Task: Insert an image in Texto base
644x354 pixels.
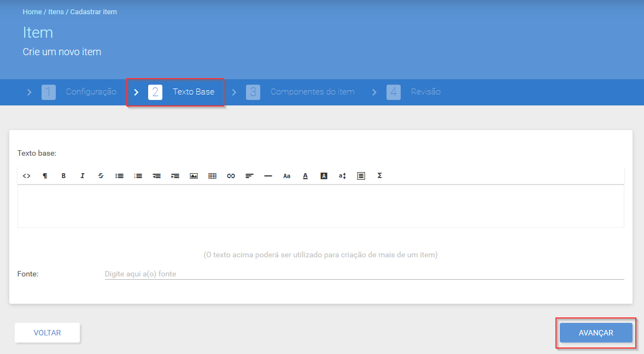Action: click(x=194, y=176)
